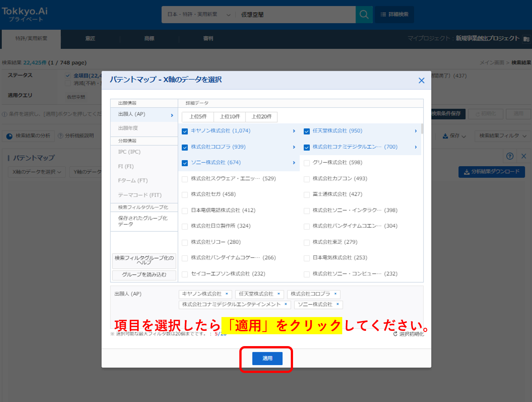The height and width of the screenshot is (402, 532).
Task: Click グループを読み込む button
Action: 144,275
